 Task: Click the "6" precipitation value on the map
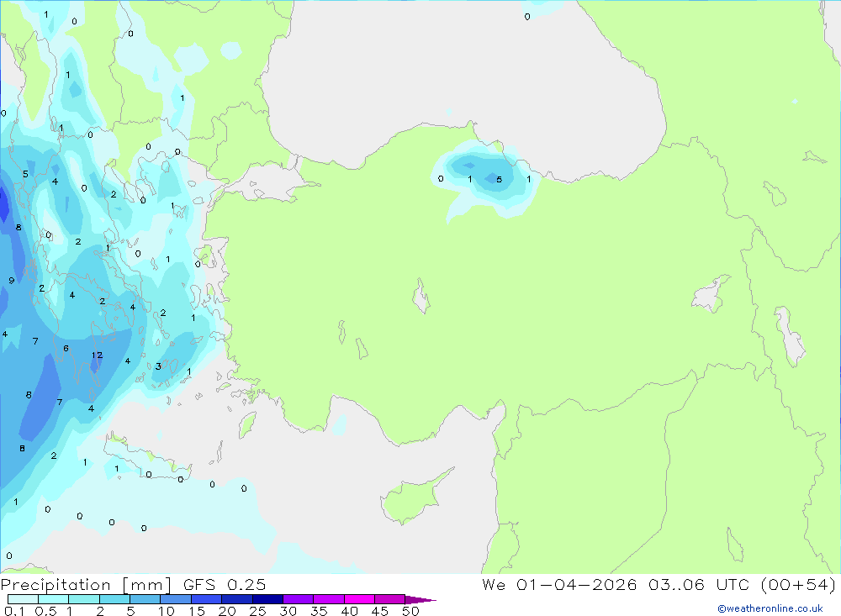pyautogui.click(x=66, y=349)
